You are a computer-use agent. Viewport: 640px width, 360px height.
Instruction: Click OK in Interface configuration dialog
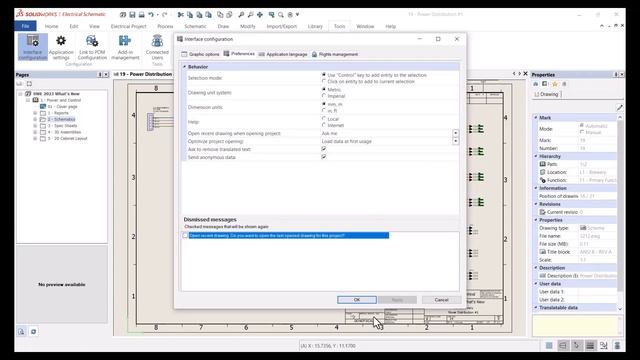[357, 300]
